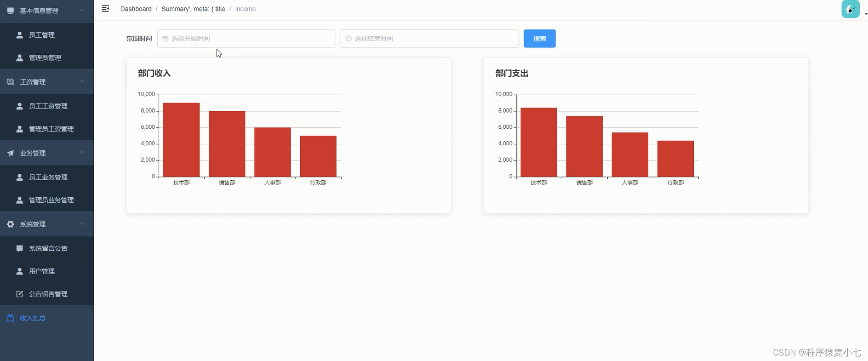Click the person icon beside 管理员管理

tap(19, 57)
